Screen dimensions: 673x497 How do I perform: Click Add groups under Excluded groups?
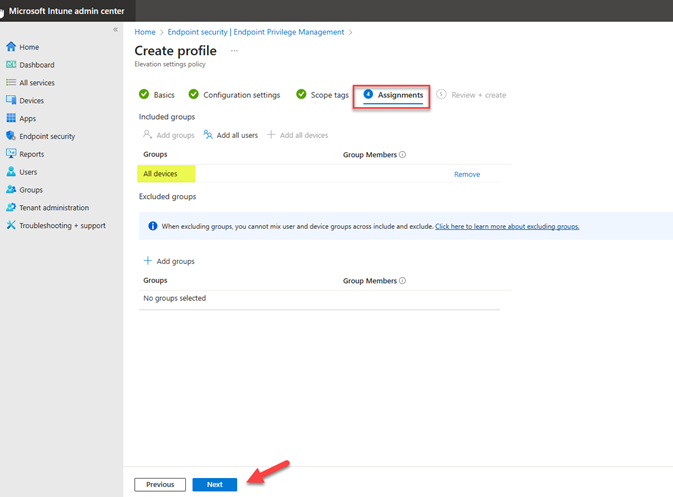[169, 261]
